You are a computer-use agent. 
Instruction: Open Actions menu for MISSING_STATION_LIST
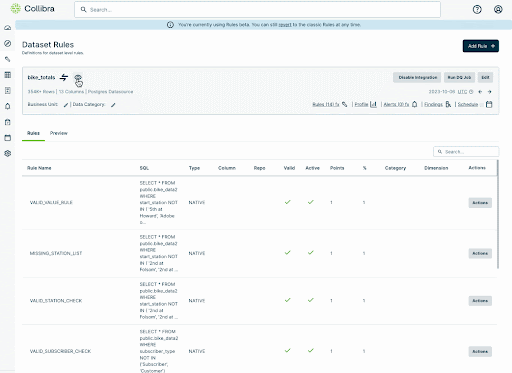pyautogui.click(x=480, y=253)
